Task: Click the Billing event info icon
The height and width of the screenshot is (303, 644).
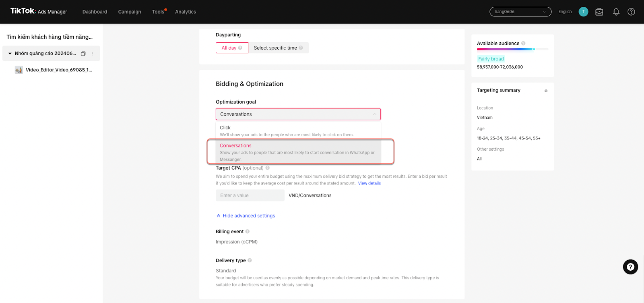Action: click(x=248, y=232)
